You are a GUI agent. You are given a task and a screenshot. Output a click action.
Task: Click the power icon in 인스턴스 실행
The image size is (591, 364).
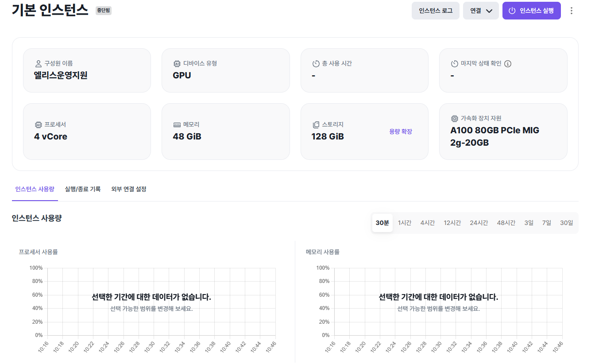coord(512,11)
